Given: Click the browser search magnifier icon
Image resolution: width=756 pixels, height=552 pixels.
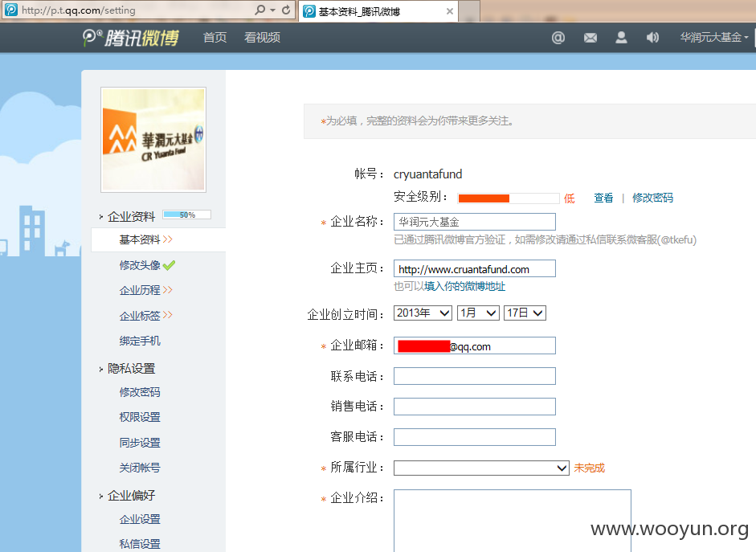Looking at the screenshot, I should pos(259,10).
